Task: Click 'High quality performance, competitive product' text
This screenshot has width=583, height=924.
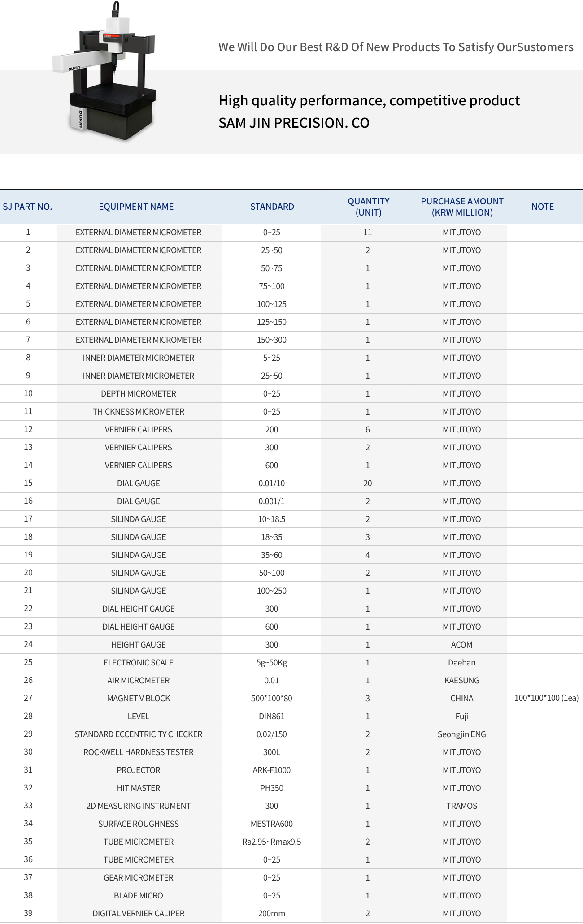Action: click(369, 101)
